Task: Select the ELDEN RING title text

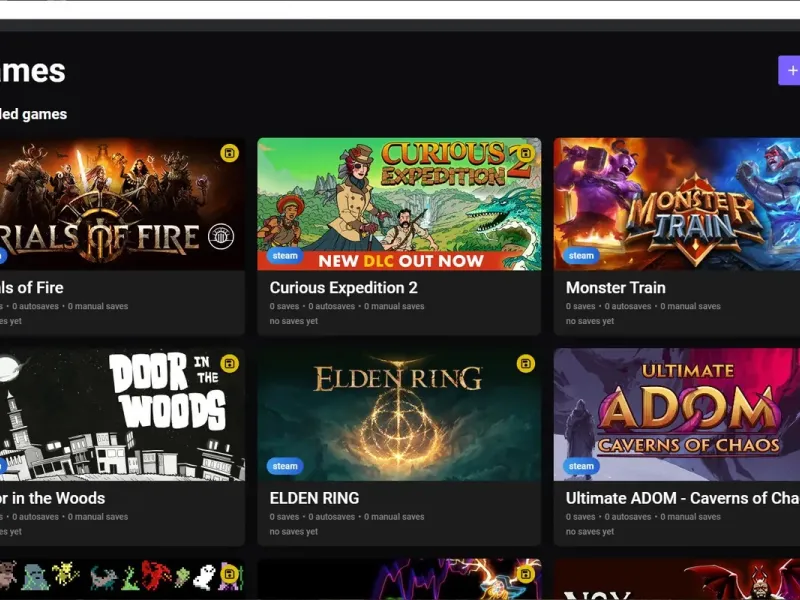Action: click(x=314, y=498)
